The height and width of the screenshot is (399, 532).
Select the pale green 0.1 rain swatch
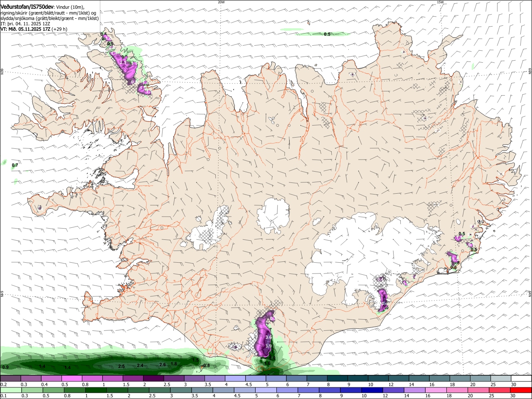coord(10,390)
